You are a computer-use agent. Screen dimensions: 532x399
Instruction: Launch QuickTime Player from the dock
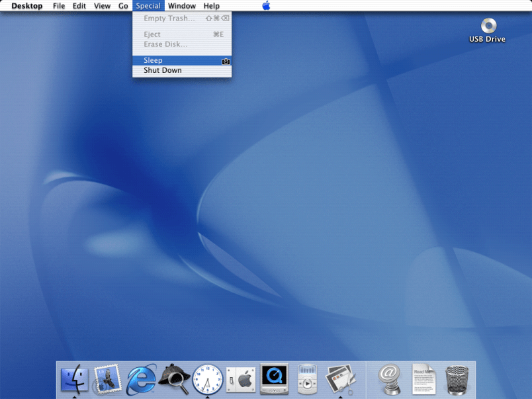[x=274, y=379]
